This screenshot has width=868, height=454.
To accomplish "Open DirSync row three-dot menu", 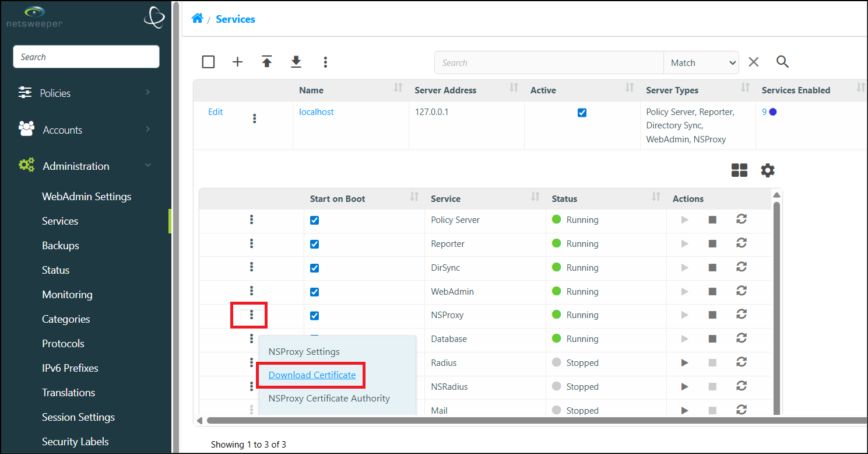I will 251,267.
